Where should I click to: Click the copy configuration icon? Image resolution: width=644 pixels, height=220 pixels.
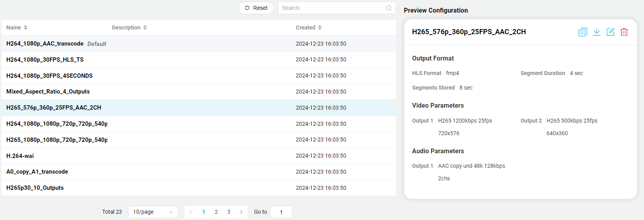click(x=583, y=32)
